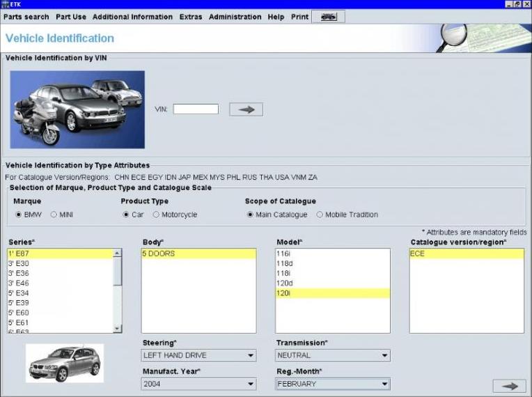Select model 120d

333,283
